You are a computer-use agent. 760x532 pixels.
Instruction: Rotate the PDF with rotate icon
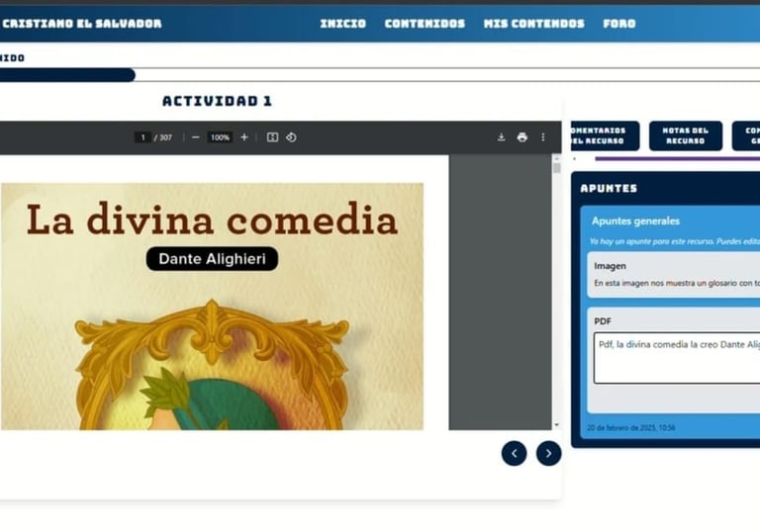(291, 137)
